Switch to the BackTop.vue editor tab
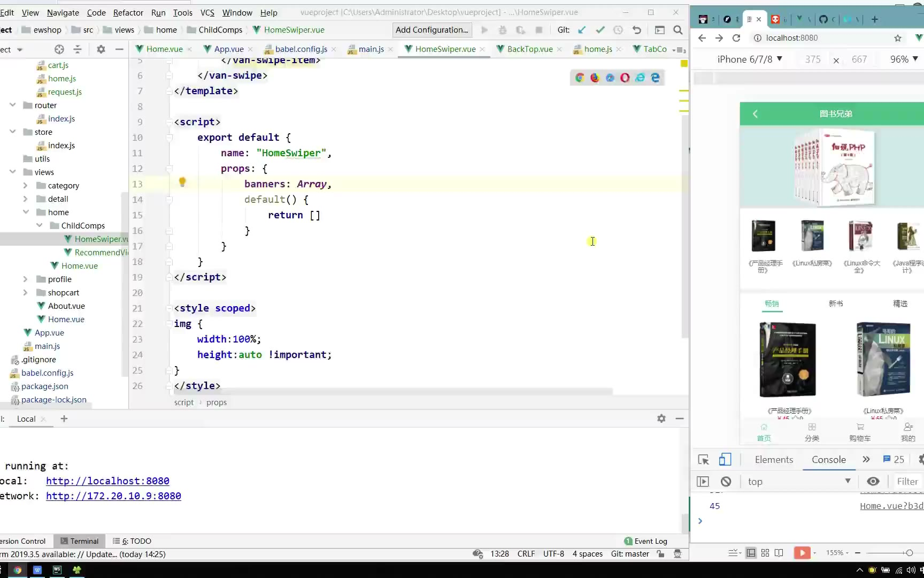 click(529, 49)
